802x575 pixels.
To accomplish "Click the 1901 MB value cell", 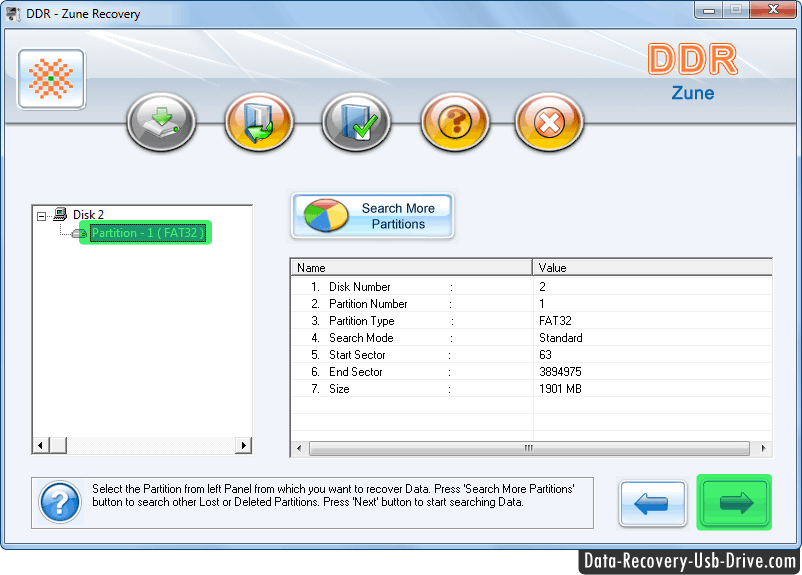I will point(560,389).
